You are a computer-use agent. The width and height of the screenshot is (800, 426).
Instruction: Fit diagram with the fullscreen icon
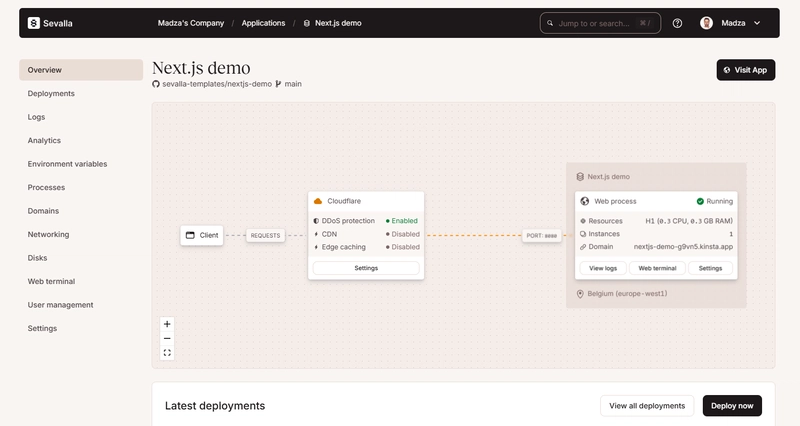(167, 353)
